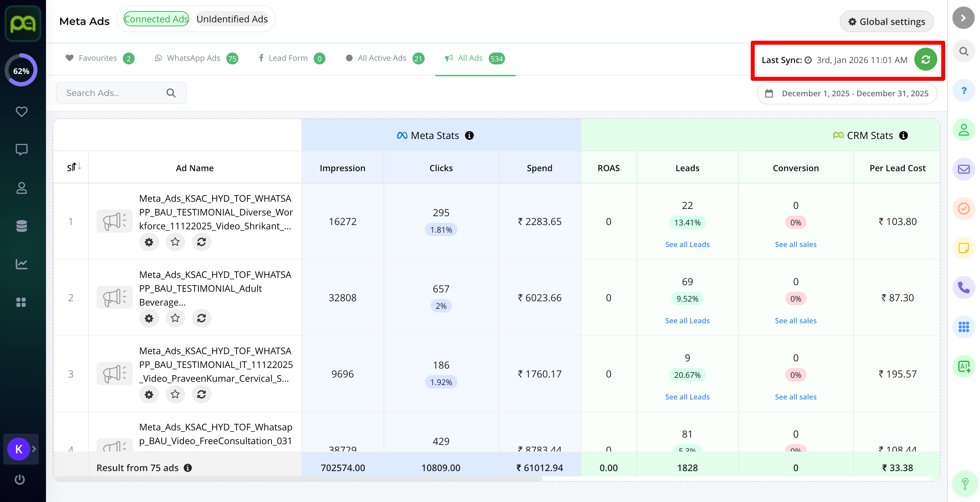Star the second ad as favourite
980x502 pixels.
pyautogui.click(x=175, y=318)
